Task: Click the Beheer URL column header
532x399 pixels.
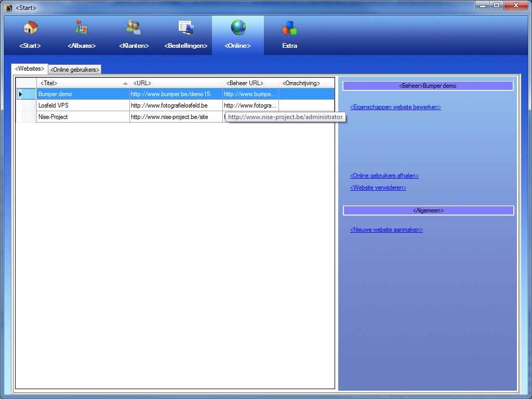Action: click(250, 83)
